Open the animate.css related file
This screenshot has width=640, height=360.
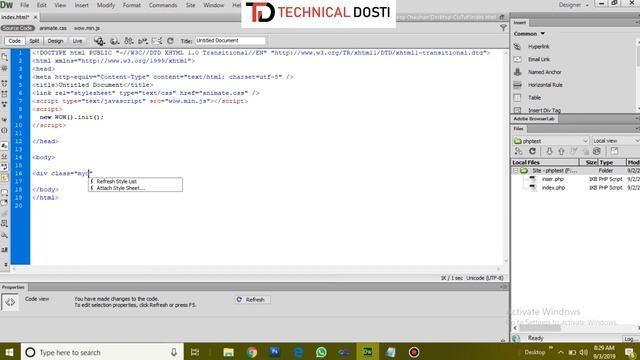click(x=53, y=28)
